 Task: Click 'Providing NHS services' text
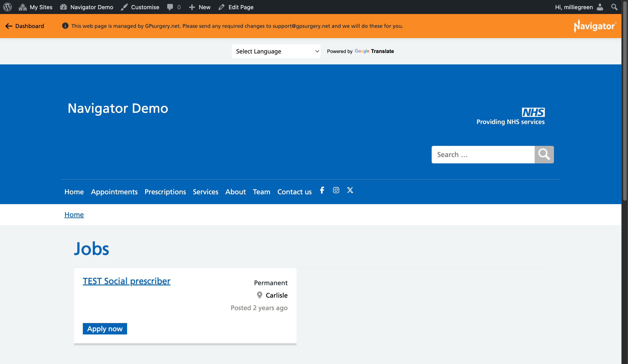click(x=510, y=122)
